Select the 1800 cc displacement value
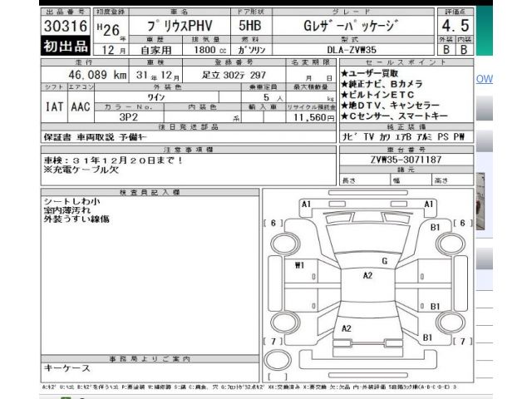 (209, 50)
